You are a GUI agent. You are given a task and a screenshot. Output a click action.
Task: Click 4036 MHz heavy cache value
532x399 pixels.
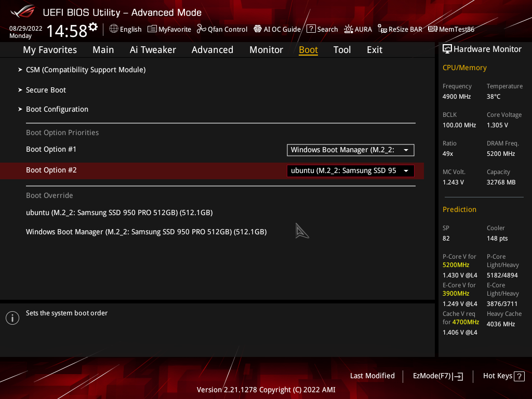[x=501, y=324]
